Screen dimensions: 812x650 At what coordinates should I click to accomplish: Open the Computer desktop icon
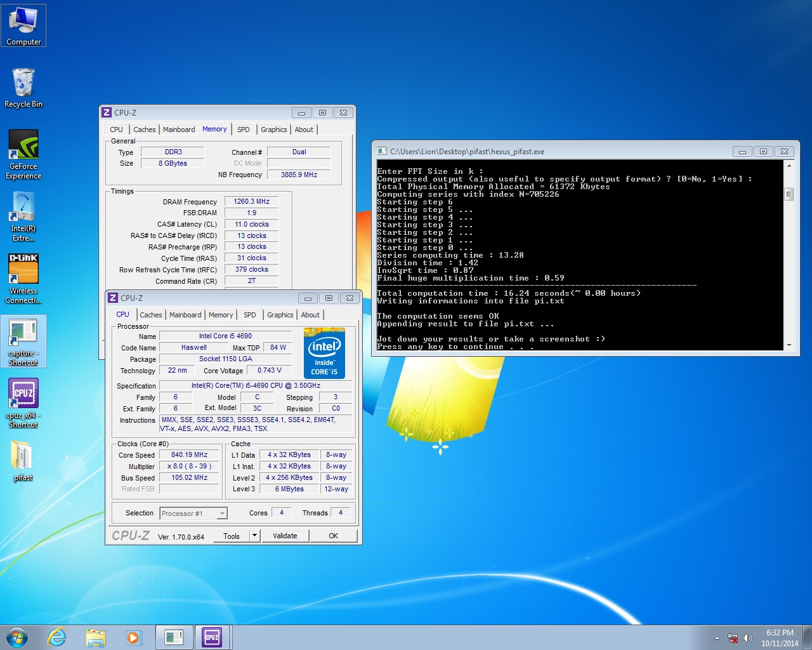[x=23, y=25]
